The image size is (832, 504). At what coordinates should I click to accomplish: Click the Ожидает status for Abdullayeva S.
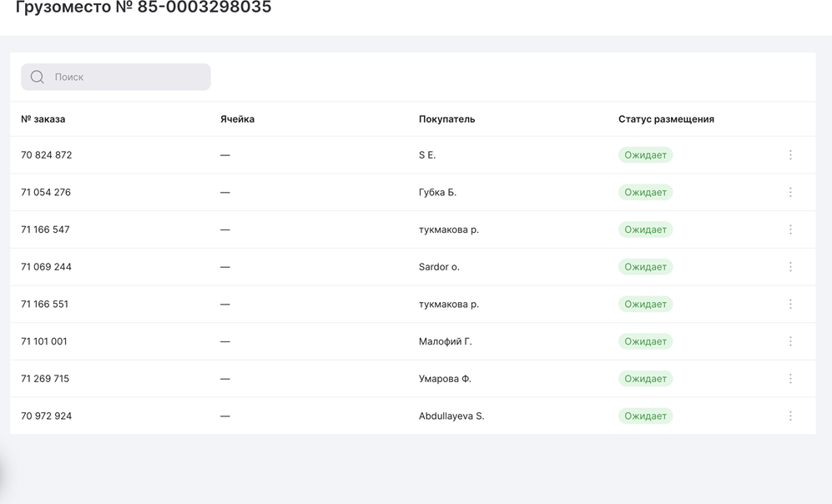click(x=645, y=416)
